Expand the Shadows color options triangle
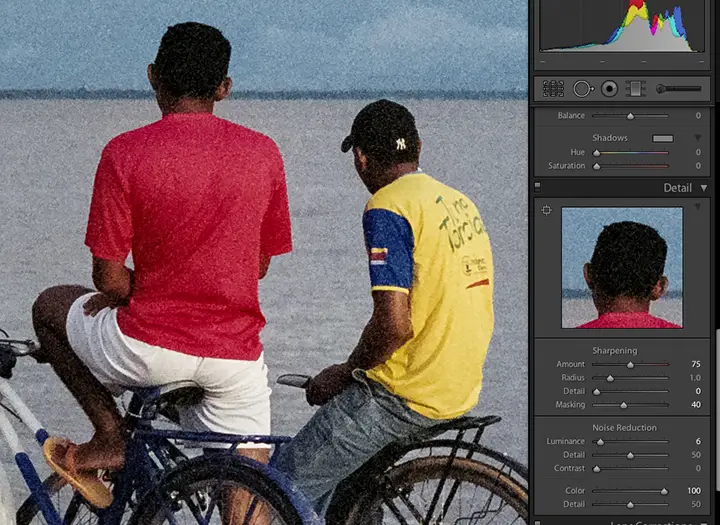The width and height of the screenshot is (720, 525). (x=698, y=138)
